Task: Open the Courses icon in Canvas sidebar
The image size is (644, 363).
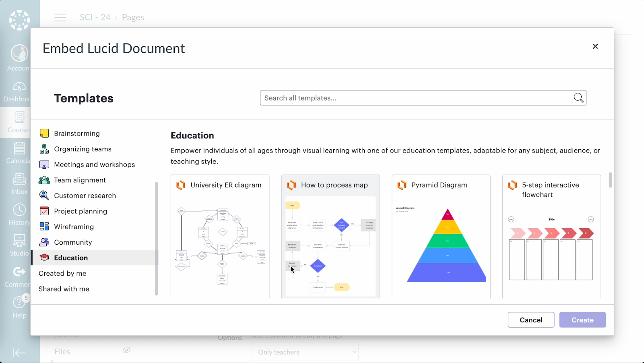Action: tap(19, 117)
